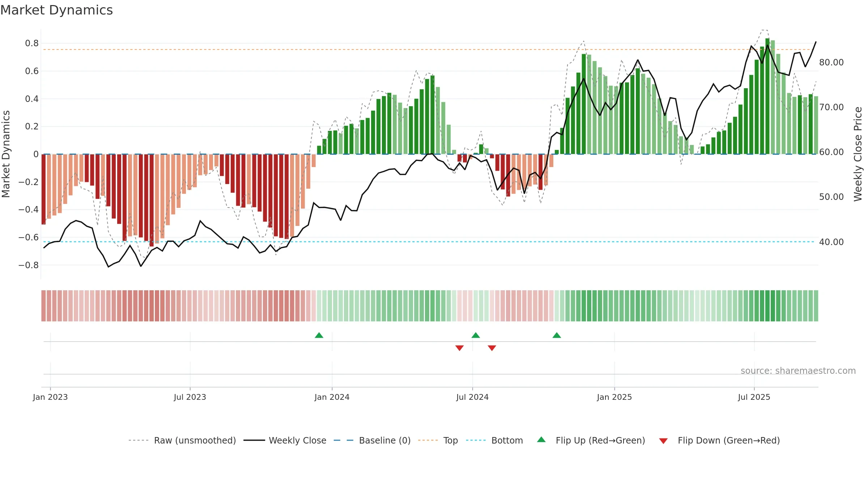The image size is (868, 488).
Task: Click the vertical 'Market Dynamics' axis title
Action: tap(6, 154)
